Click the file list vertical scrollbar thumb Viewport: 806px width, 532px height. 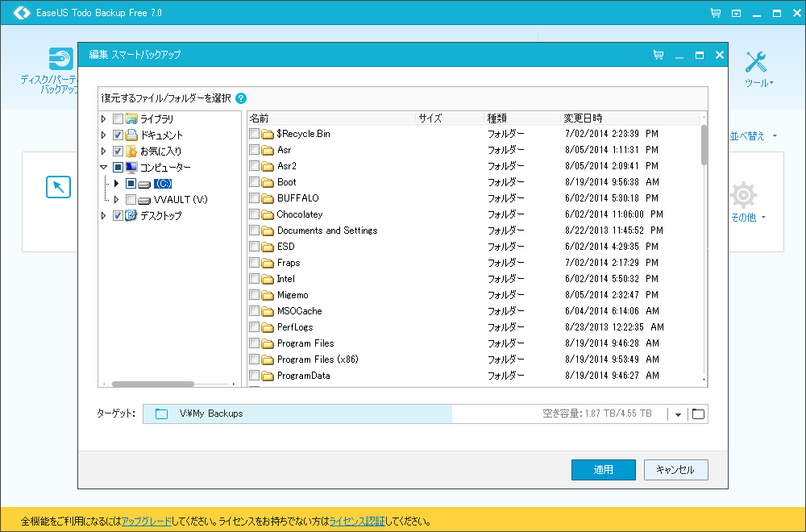[x=704, y=145]
